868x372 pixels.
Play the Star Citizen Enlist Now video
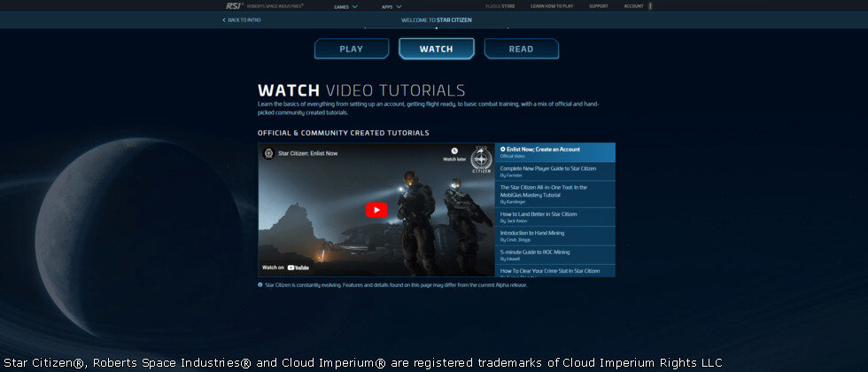tap(376, 210)
